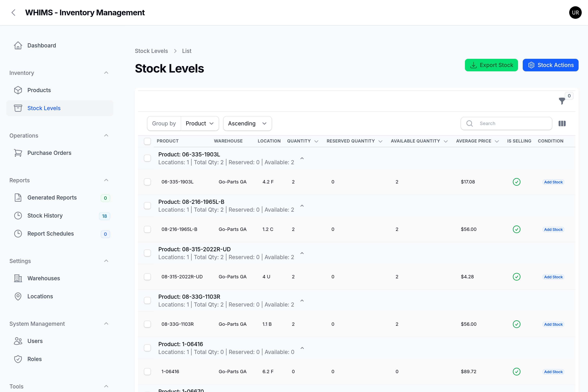Screen dimensions: 588x392
Task: Click location 4.2 F cell
Action: coord(268,182)
